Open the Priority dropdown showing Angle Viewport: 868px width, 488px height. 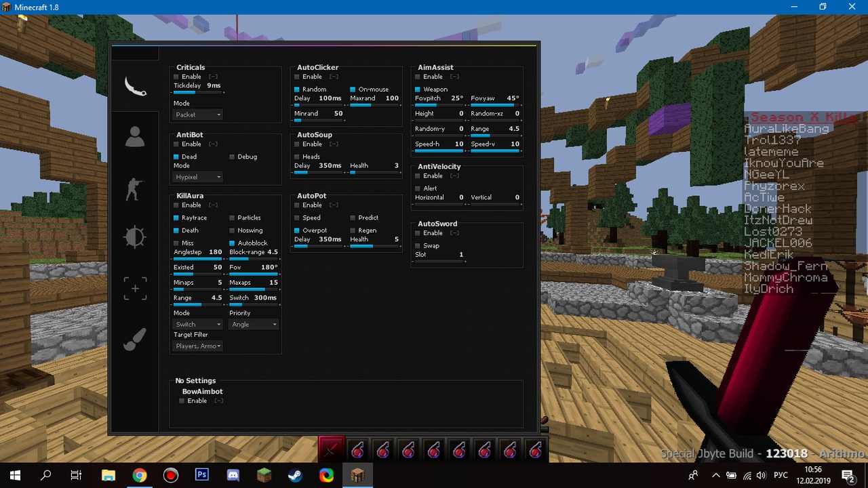pyautogui.click(x=254, y=325)
